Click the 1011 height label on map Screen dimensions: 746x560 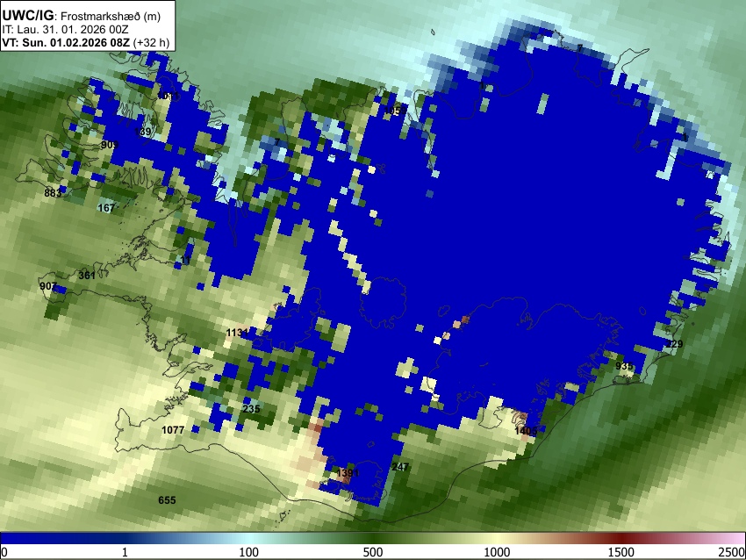tap(169, 96)
